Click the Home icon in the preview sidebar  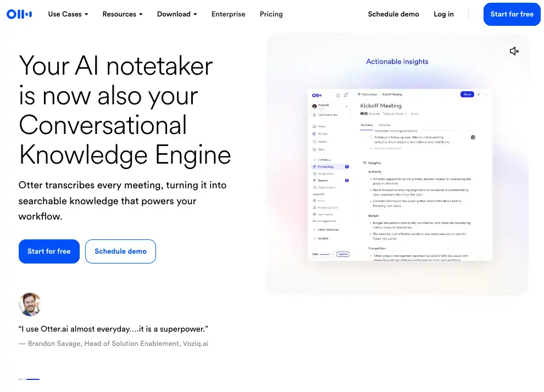point(314,126)
